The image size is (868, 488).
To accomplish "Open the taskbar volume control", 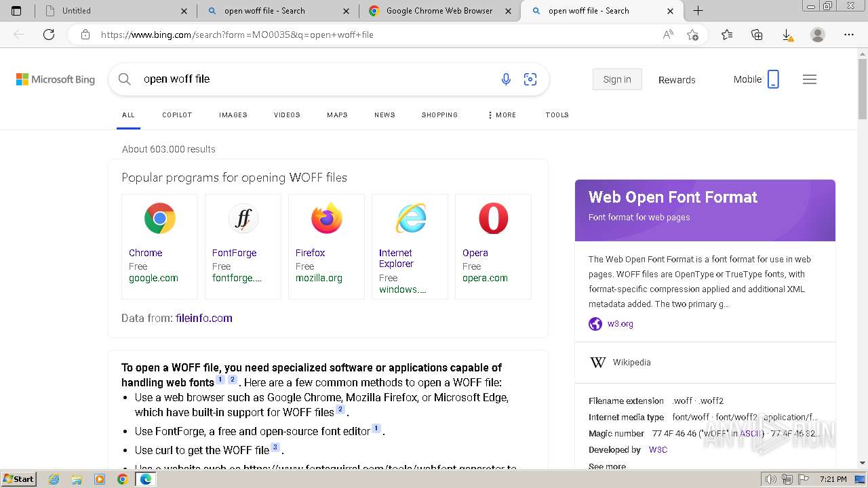I will [771, 479].
